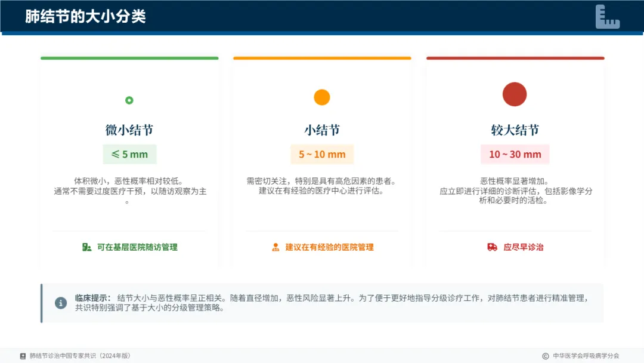Click the green hospital follow-up icon
Image resolution: width=644 pixels, height=363 pixels.
[86, 247]
